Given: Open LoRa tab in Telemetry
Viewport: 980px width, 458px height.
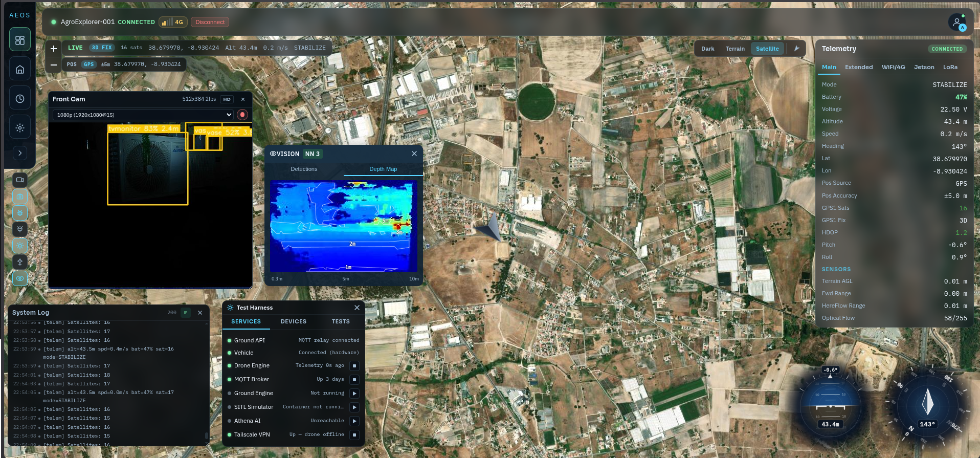Looking at the screenshot, I should pos(950,67).
